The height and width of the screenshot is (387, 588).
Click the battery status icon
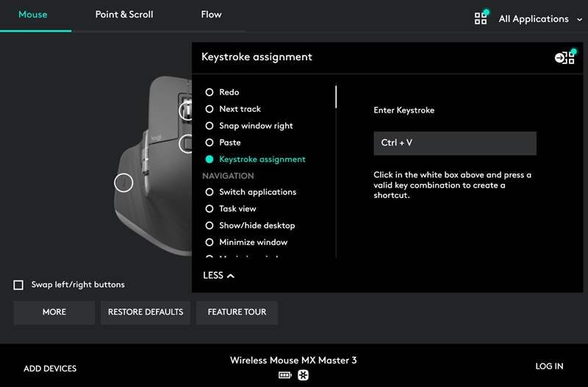284,374
